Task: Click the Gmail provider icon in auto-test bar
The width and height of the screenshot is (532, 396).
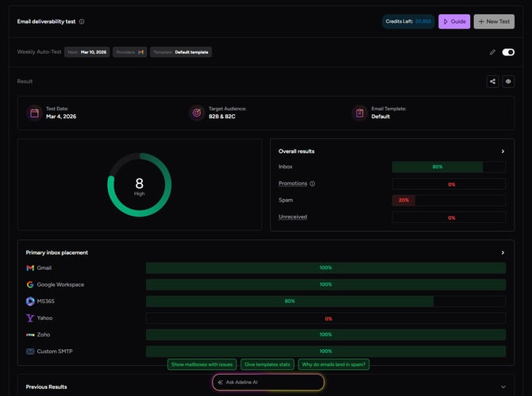Action: [x=141, y=52]
